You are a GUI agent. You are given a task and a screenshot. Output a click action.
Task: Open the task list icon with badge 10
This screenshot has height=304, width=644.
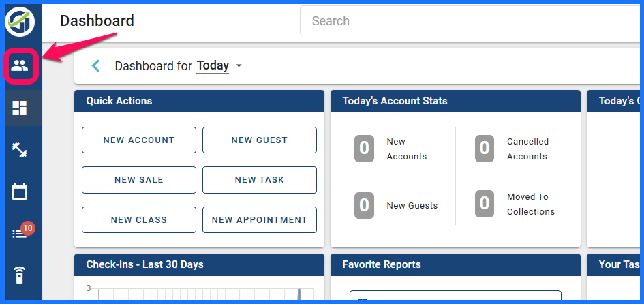point(20,234)
